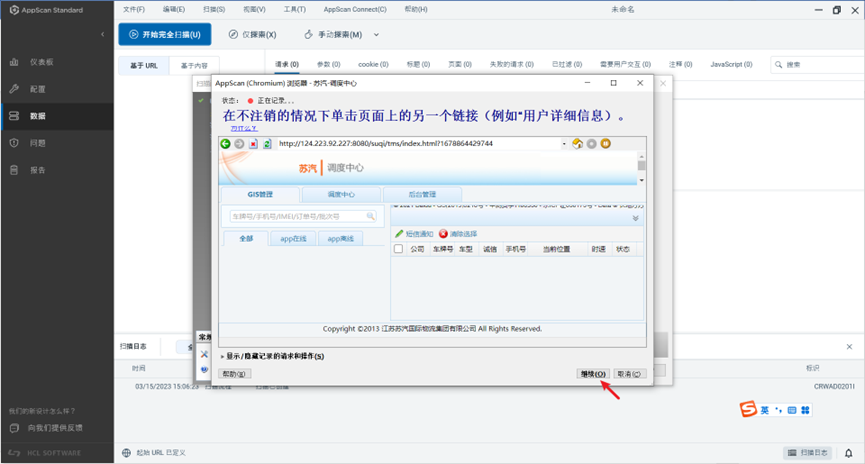The image size is (865, 464).
Task: Click the 仅探索(X) button
Action: pos(253,34)
